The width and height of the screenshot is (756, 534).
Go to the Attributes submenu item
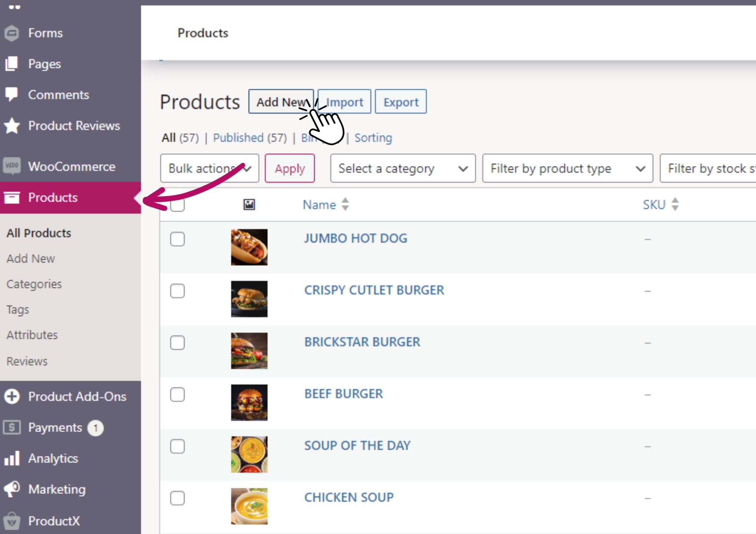(32, 335)
